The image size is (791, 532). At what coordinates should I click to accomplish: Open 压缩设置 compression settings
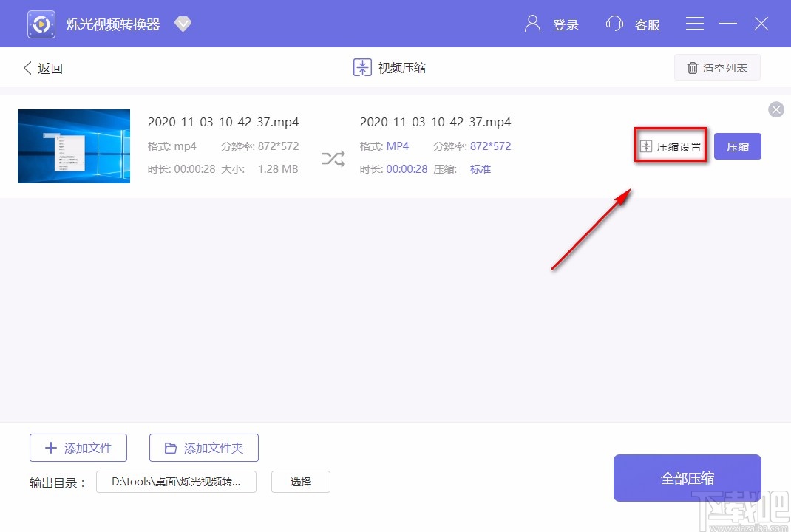click(670, 146)
